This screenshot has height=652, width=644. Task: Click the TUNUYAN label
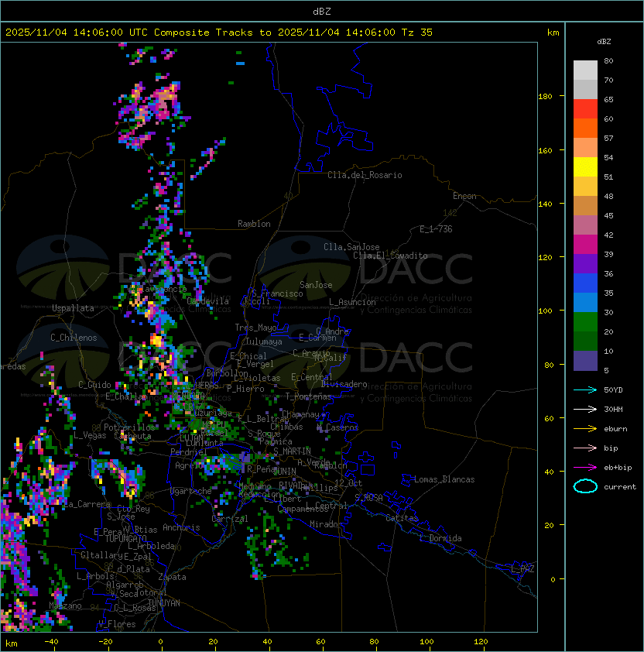tap(164, 603)
